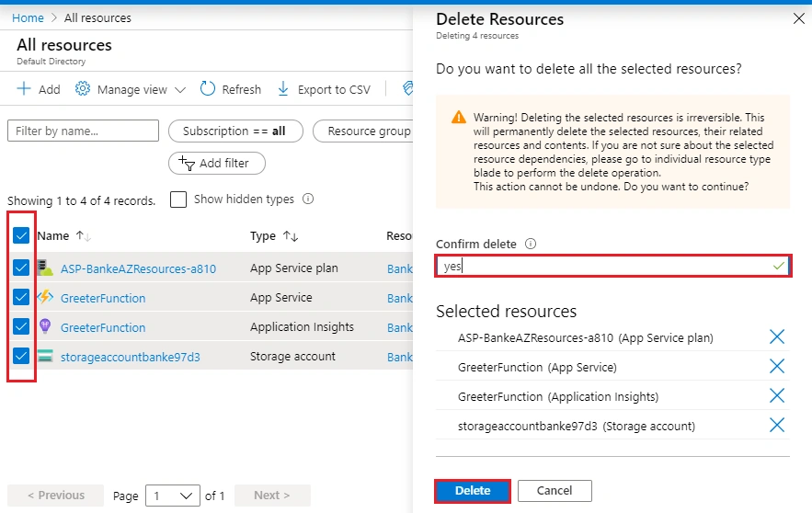
Task: Open ASP-BankeAZResources-a810 resource link
Action: tap(138, 268)
